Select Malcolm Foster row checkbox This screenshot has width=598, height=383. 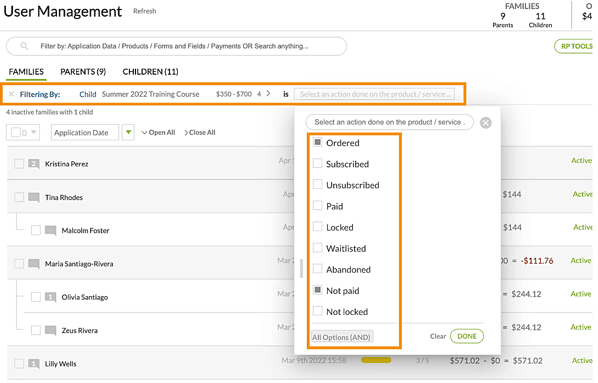click(36, 230)
